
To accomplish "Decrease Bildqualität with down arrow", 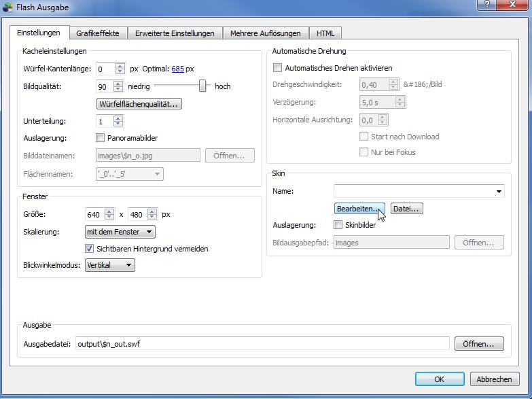I will [118, 90].
